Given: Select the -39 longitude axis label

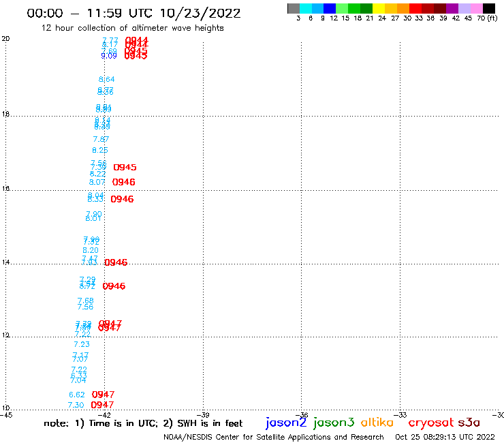Looking at the screenshot, I should [x=203, y=415].
